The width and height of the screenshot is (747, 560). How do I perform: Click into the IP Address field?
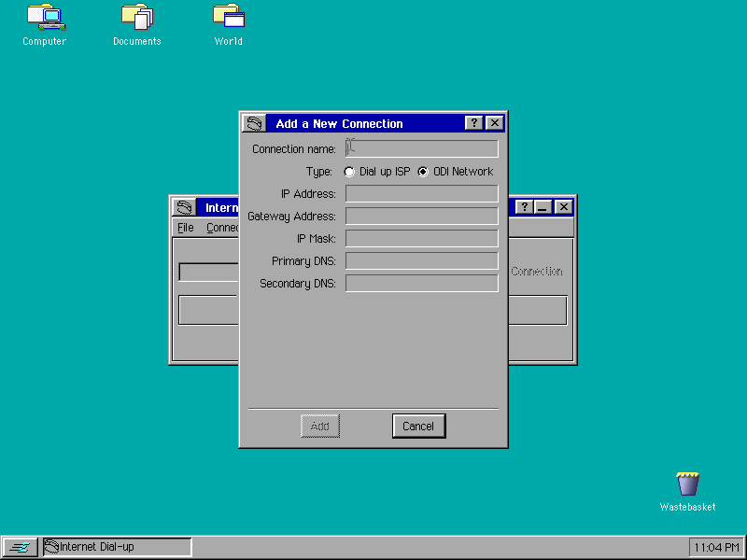click(422, 194)
